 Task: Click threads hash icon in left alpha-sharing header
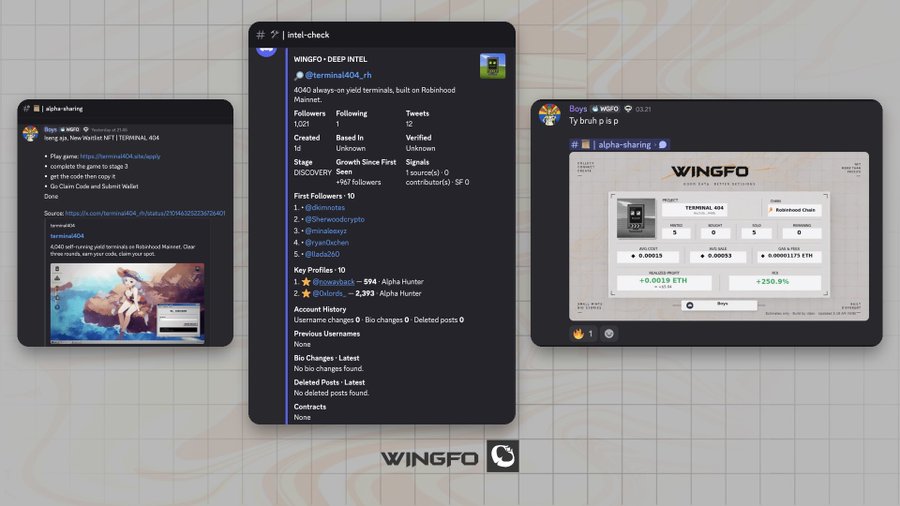click(x=26, y=108)
